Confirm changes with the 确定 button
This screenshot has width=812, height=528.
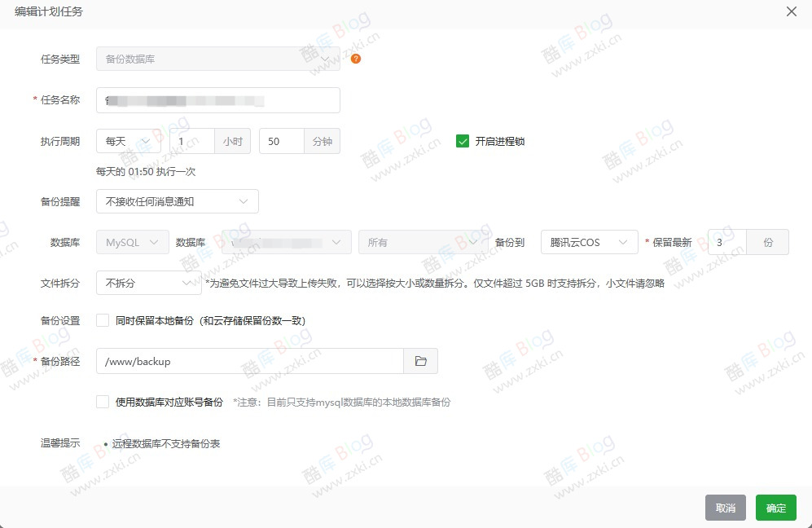(775, 508)
